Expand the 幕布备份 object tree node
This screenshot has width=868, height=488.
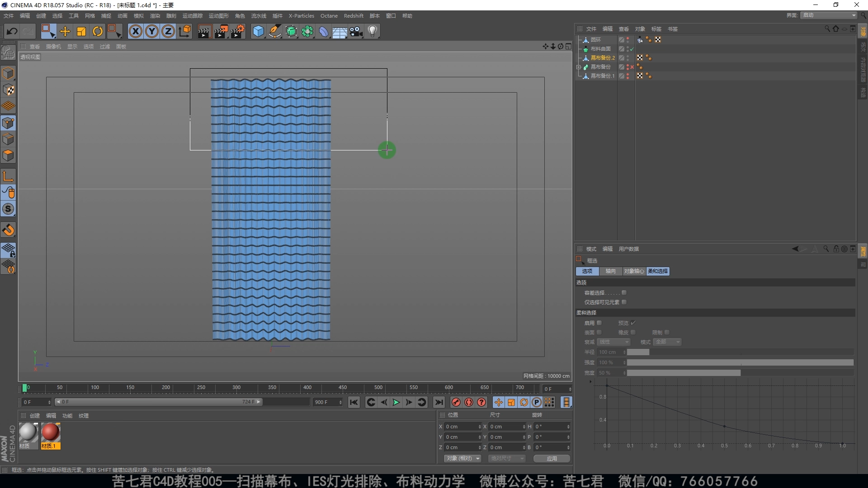point(579,67)
